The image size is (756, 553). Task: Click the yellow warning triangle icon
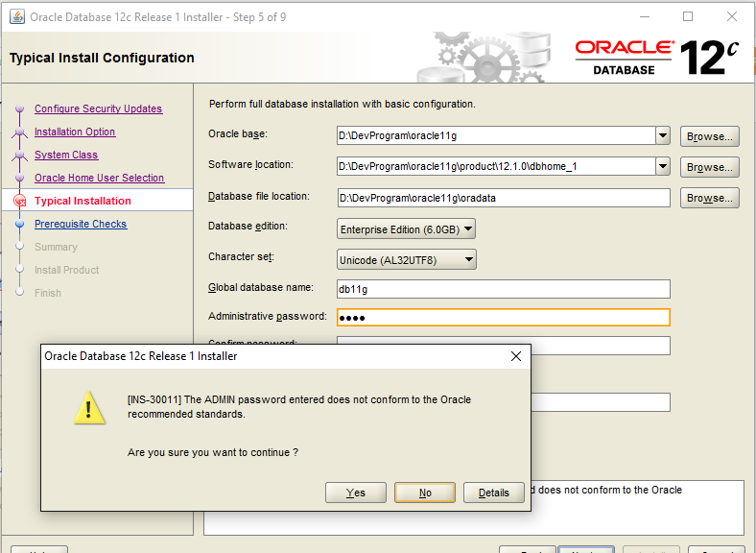pos(89,408)
